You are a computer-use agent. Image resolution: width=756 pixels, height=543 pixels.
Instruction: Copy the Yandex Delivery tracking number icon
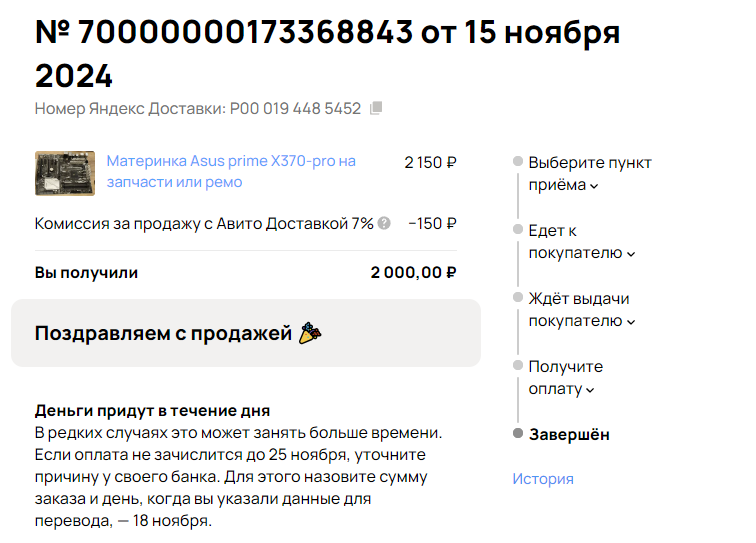click(376, 108)
